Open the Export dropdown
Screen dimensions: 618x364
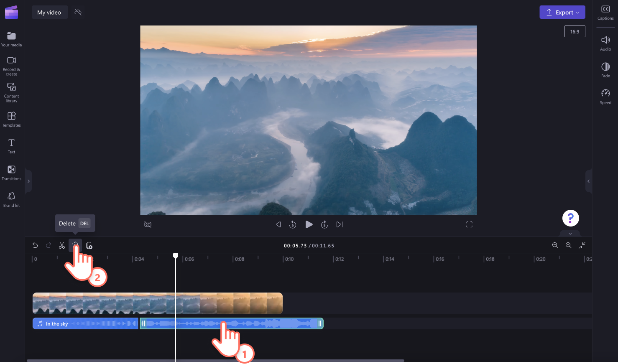[x=562, y=12]
